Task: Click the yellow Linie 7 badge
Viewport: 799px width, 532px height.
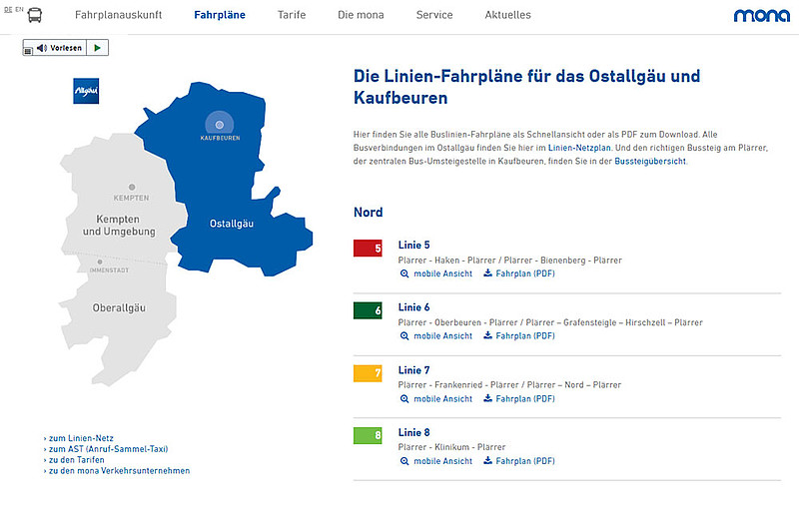Action: 368,373
